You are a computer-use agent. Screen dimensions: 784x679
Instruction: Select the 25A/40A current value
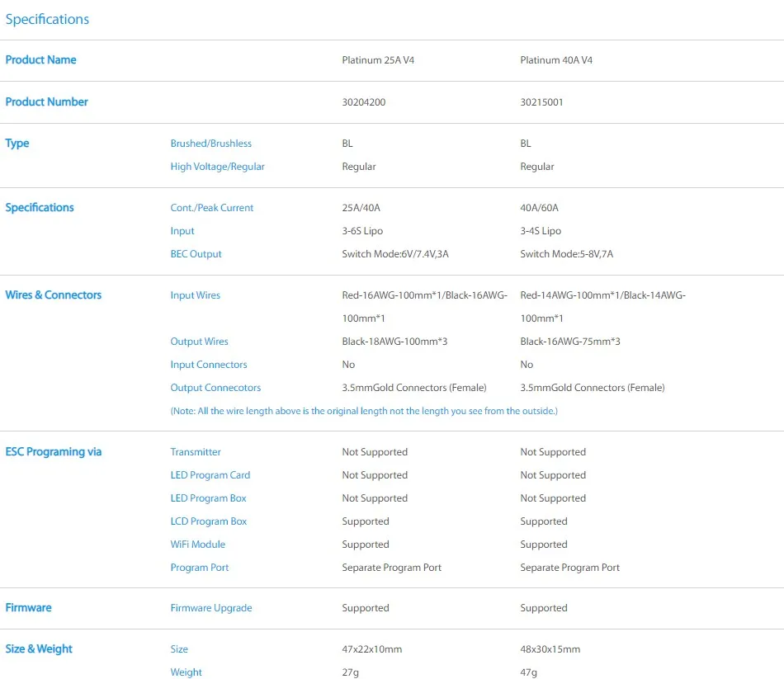361,208
